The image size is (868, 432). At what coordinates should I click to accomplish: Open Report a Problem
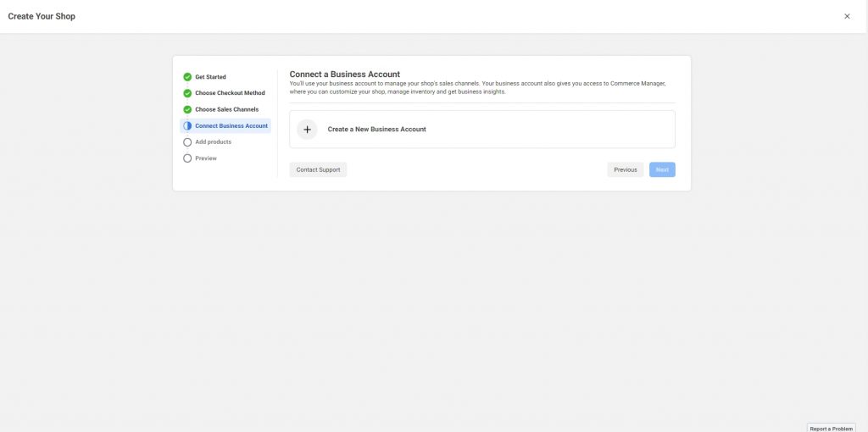(x=831, y=428)
